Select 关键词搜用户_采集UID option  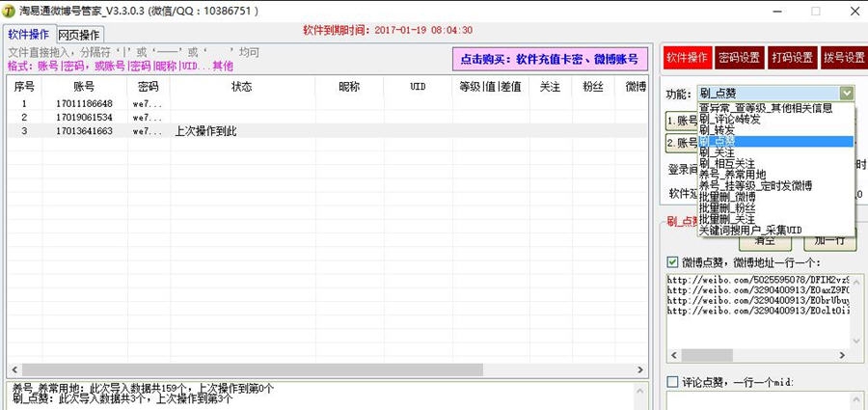(x=776, y=230)
